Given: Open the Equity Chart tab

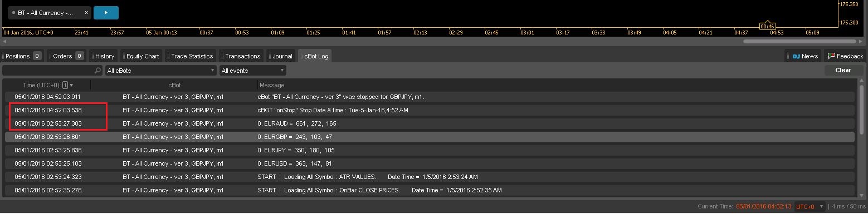Looking at the screenshot, I should (142, 56).
